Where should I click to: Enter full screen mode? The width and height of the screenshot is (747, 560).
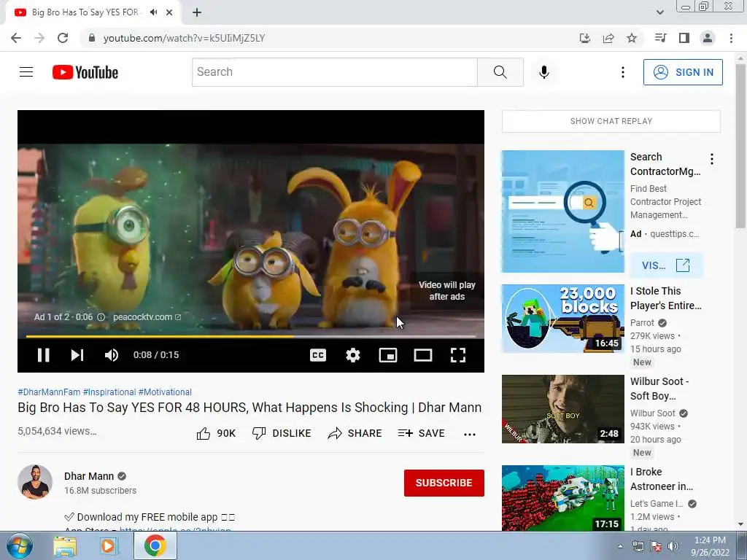tap(458, 355)
